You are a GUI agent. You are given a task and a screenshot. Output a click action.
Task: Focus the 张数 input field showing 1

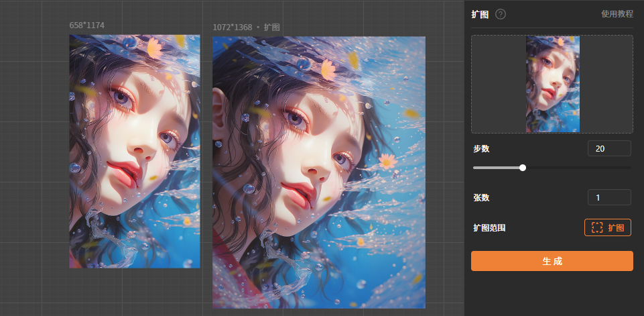point(609,197)
